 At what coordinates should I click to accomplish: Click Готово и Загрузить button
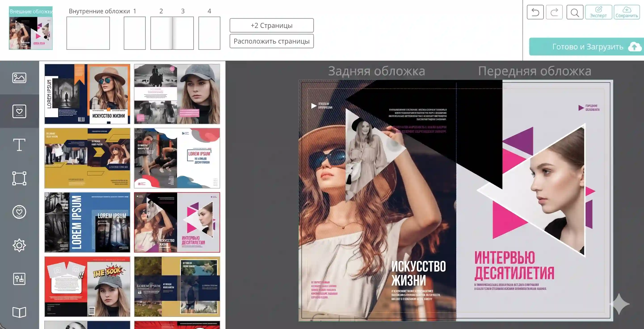click(587, 47)
